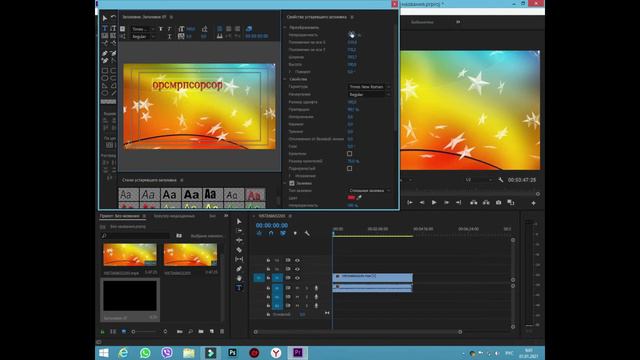Toggle the Fill checkbox in title properties
Image resolution: width=640 pixels, height=360 pixels.
[x=292, y=183]
